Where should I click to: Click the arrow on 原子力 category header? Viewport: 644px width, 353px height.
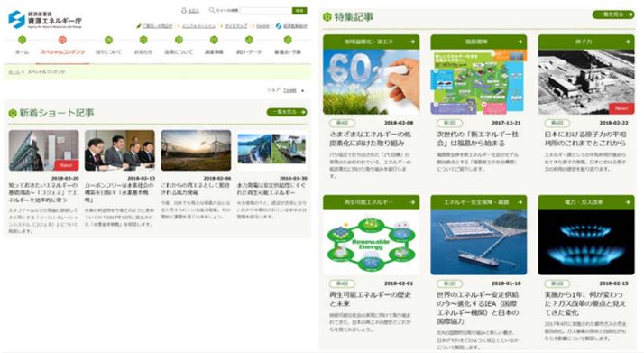tap(628, 42)
